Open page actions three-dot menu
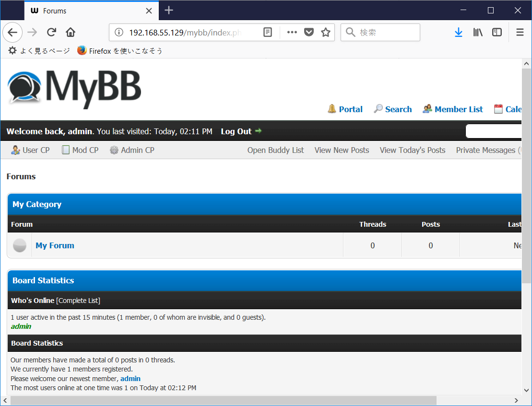 [292, 32]
